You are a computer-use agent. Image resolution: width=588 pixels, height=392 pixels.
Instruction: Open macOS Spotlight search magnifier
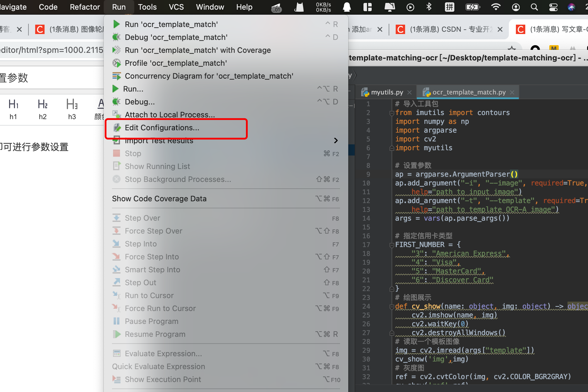pyautogui.click(x=534, y=7)
